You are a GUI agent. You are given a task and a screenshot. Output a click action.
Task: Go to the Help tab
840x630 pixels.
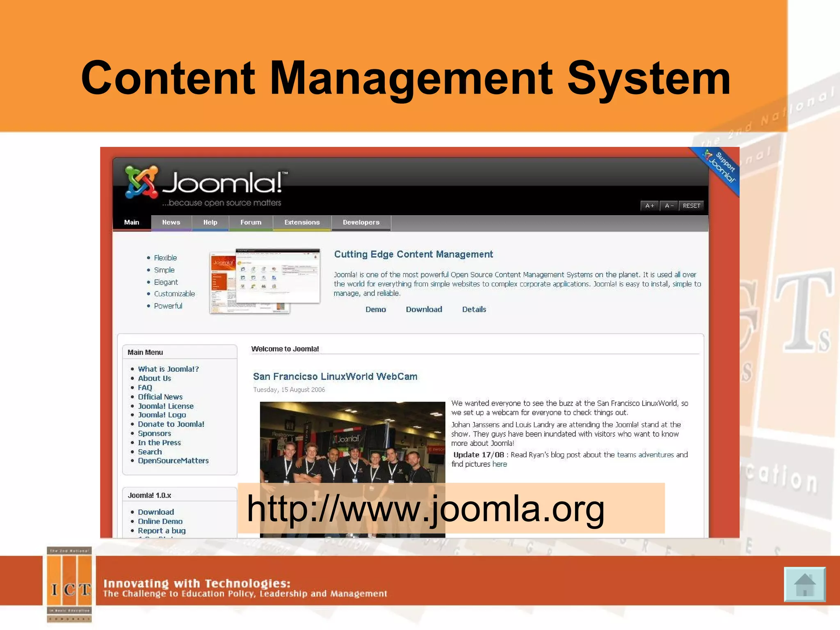[x=210, y=222]
